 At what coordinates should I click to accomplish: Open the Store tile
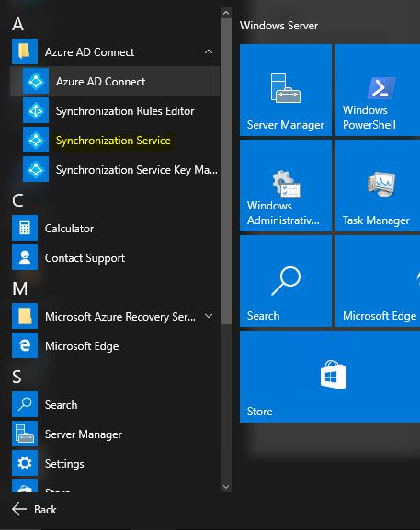[330, 377]
